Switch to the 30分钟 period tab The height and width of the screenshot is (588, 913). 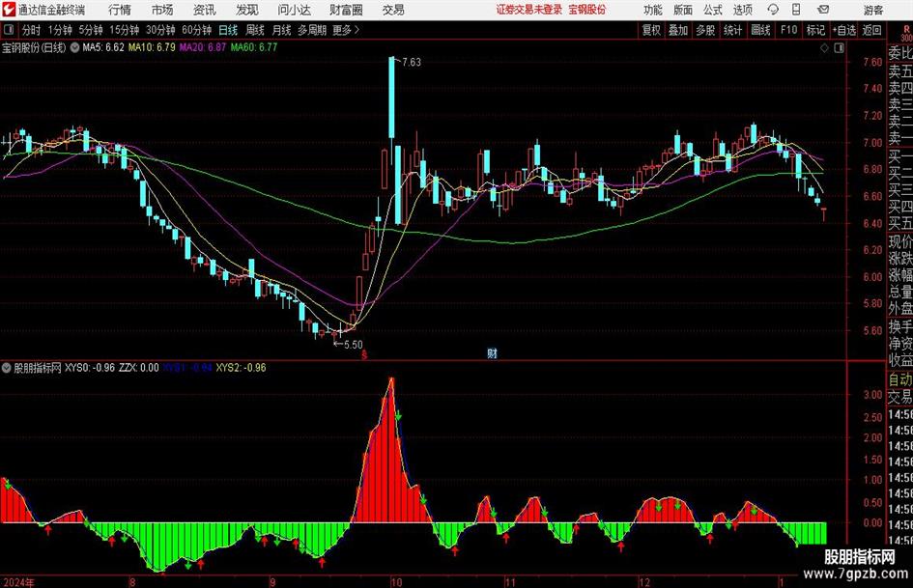(x=160, y=30)
